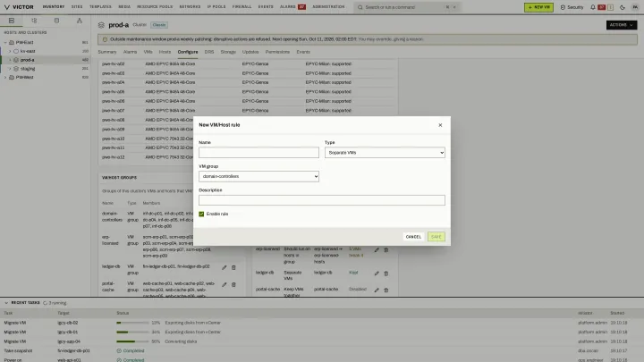Select the Storage view icon

click(x=56, y=21)
